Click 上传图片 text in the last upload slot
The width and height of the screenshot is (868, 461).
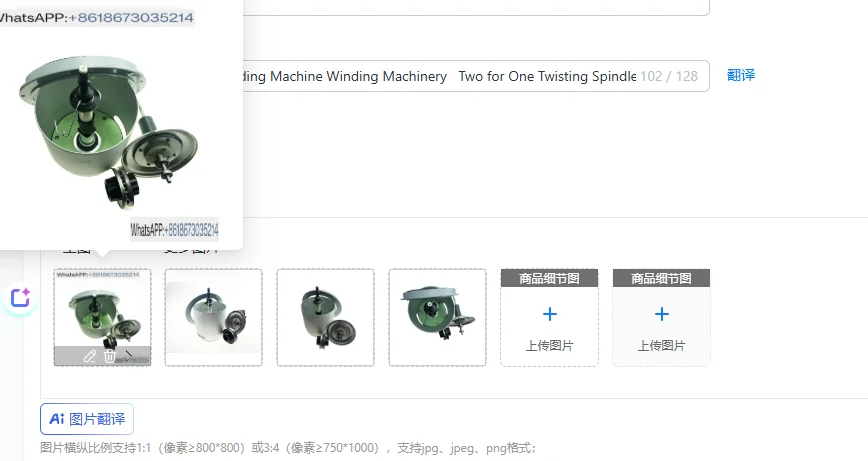(x=662, y=346)
